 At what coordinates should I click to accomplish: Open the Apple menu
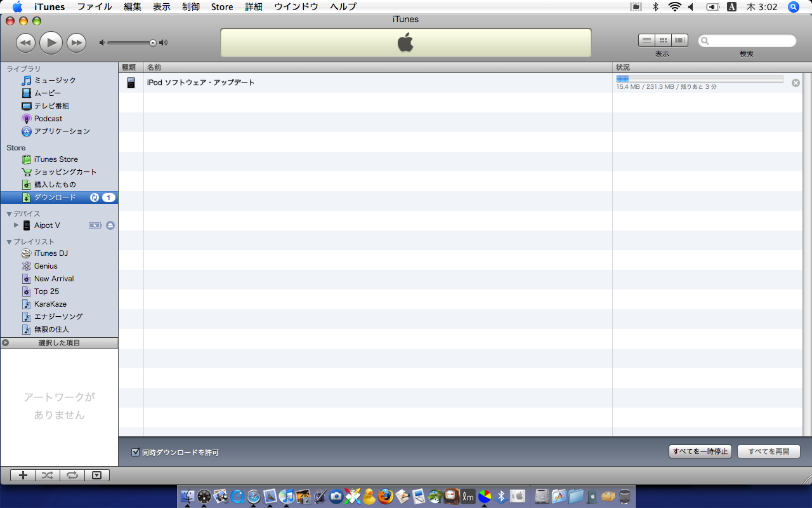pyautogui.click(x=17, y=7)
